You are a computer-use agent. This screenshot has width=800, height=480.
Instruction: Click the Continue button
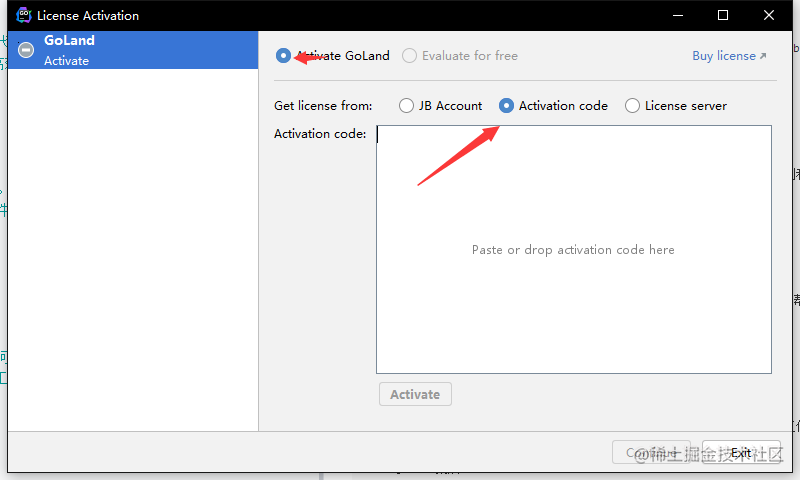(x=651, y=452)
